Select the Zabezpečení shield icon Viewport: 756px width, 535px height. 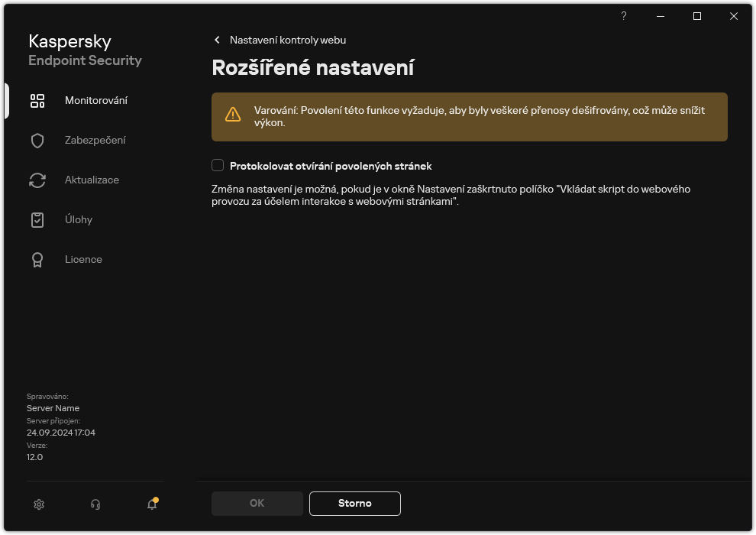tap(37, 140)
